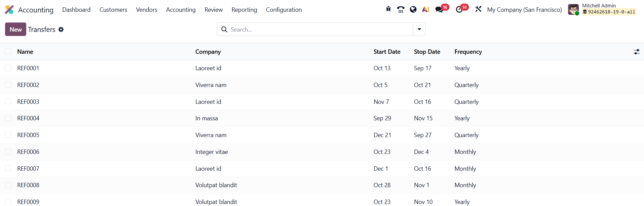Open the wrench tools icon
Screen dimensions: 644x206
[478, 9]
